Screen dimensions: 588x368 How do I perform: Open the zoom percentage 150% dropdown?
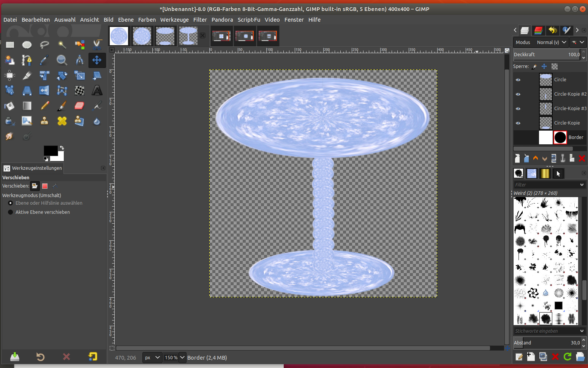(182, 357)
